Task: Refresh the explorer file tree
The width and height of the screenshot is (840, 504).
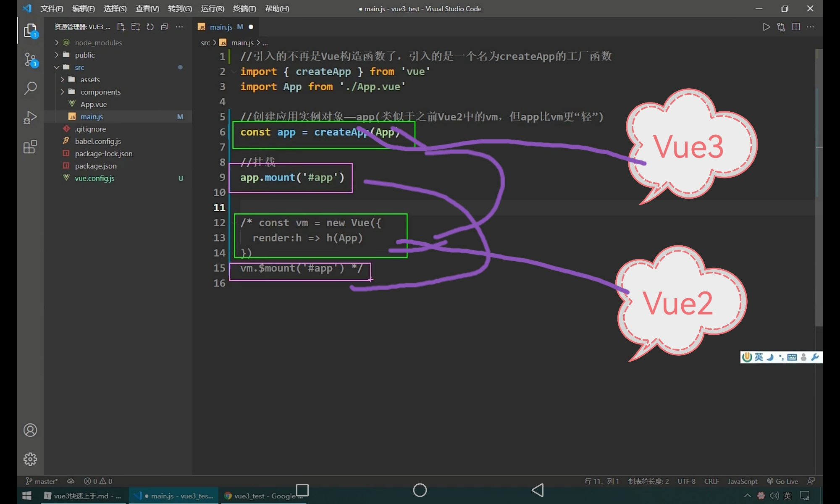Action: (150, 27)
